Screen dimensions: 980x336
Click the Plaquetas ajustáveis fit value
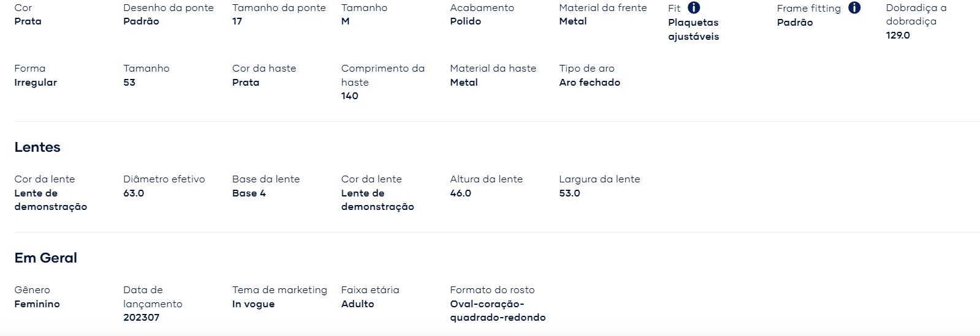(x=694, y=29)
